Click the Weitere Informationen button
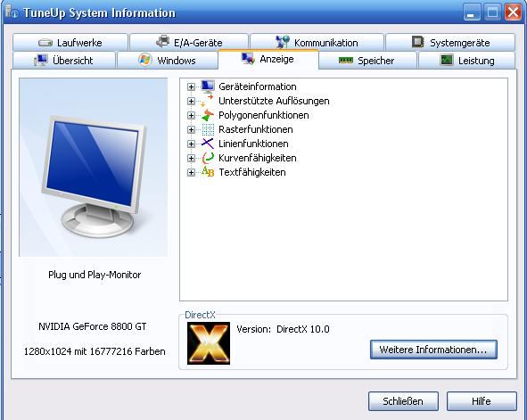This screenshot has width=527, height=420. click(x=433, y=350)
